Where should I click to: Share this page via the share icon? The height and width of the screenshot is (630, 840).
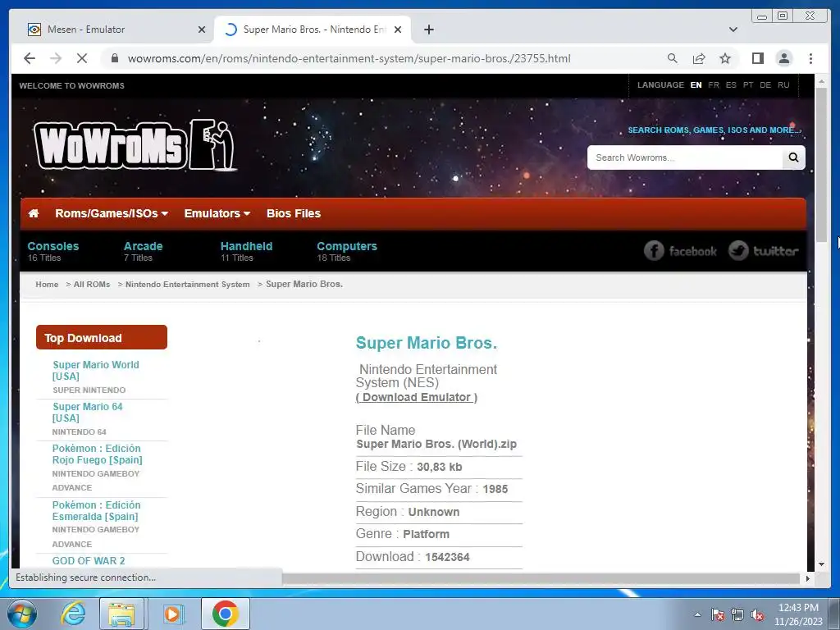(x=699, y=58)
